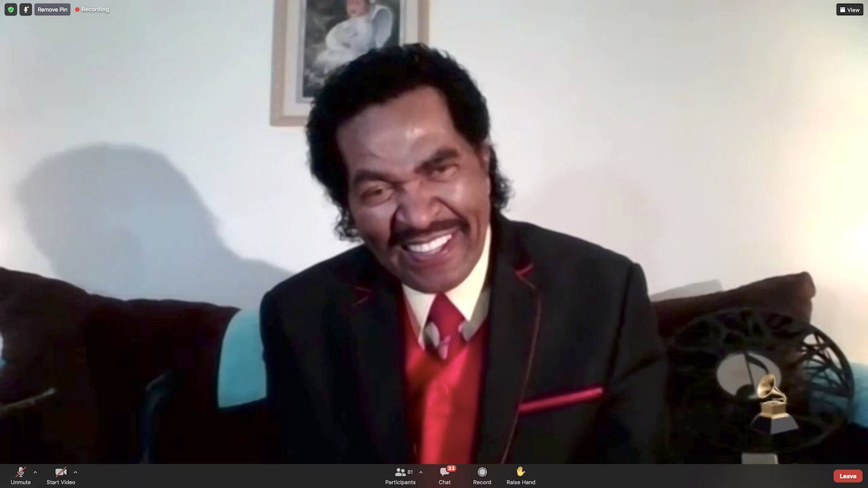Click the Chat unread badge showing 33
The image size is (868, 488).
click(450, 468)
